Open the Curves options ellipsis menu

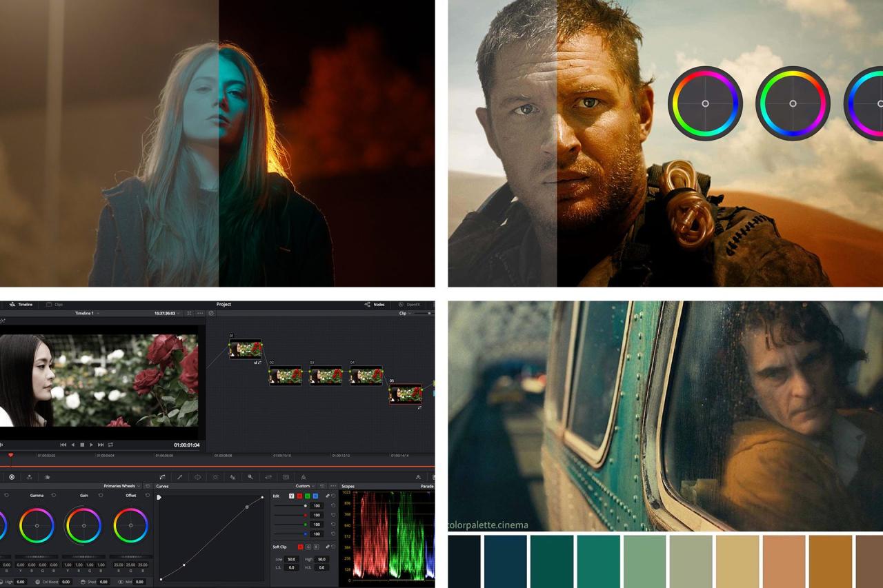pyautogui.click(x=333, y=486)
